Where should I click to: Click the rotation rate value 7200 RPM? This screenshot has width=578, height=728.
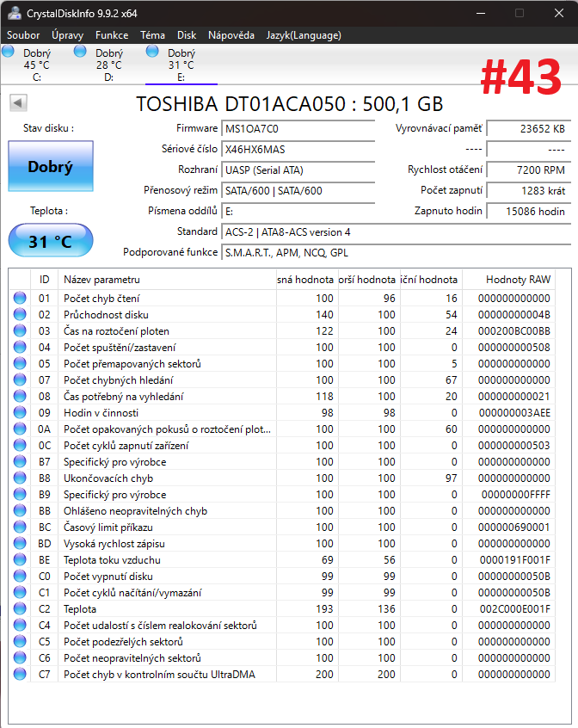(x=528, y=170)
